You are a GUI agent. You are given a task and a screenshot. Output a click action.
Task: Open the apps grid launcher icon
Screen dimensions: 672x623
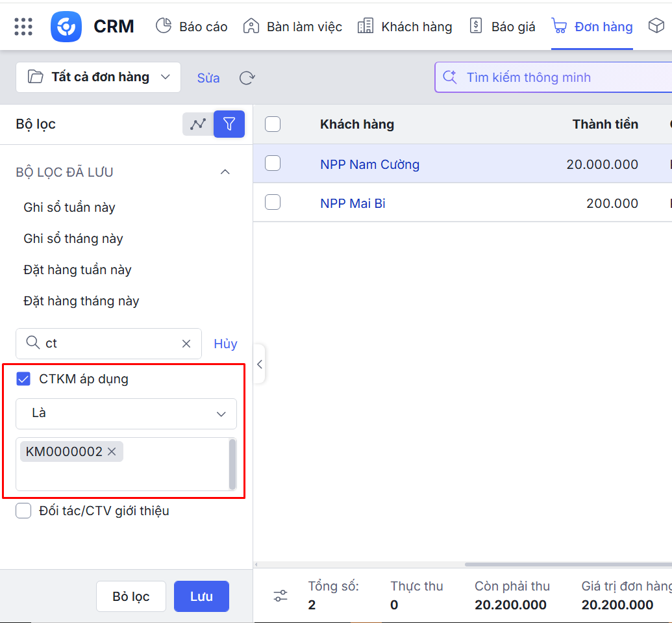pos(23,27)
